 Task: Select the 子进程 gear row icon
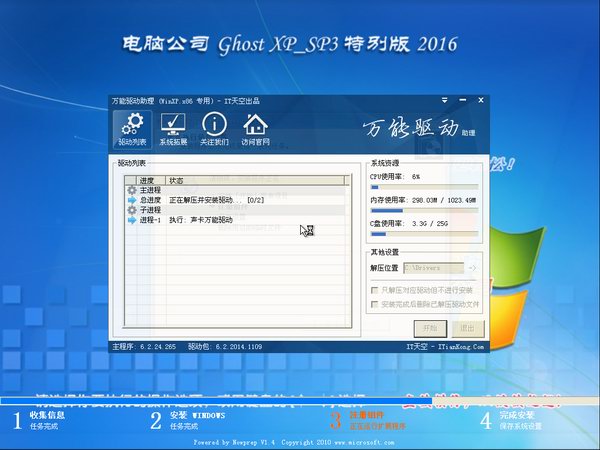click(x=131, y=209)
